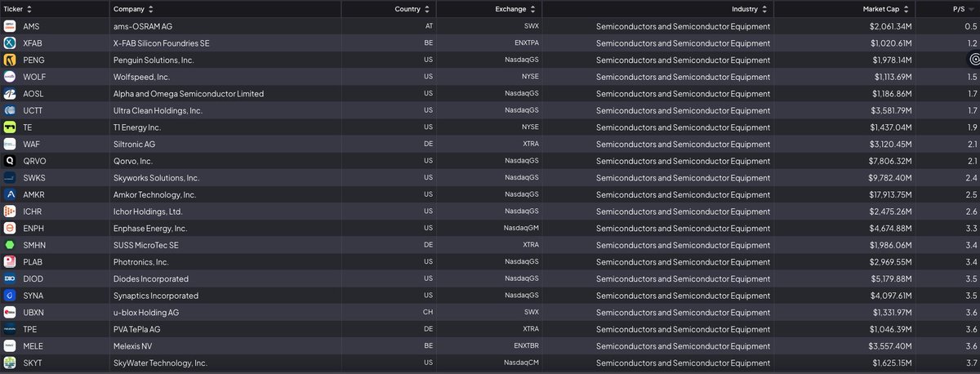Open the SKYT ticker link

(33, 363)
